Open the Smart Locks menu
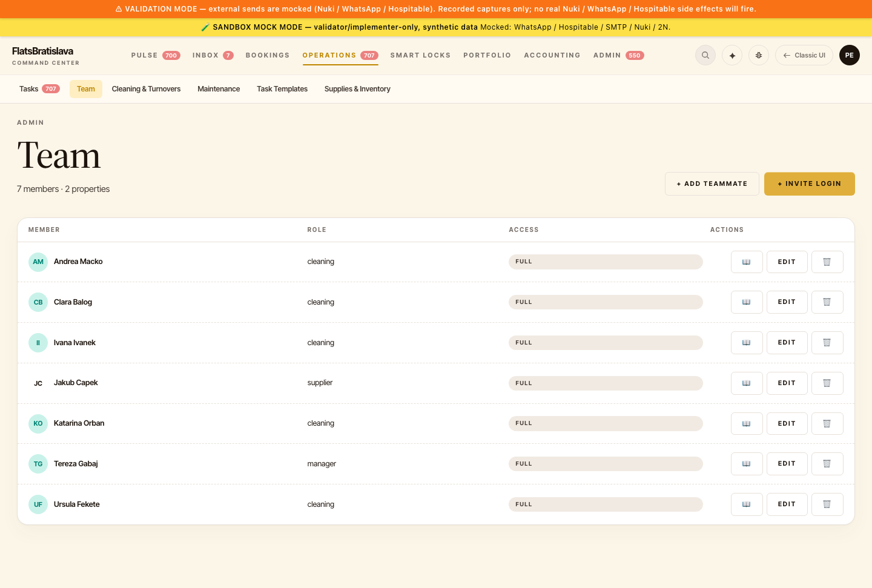 pyautogui.click(x=420, y=55)
